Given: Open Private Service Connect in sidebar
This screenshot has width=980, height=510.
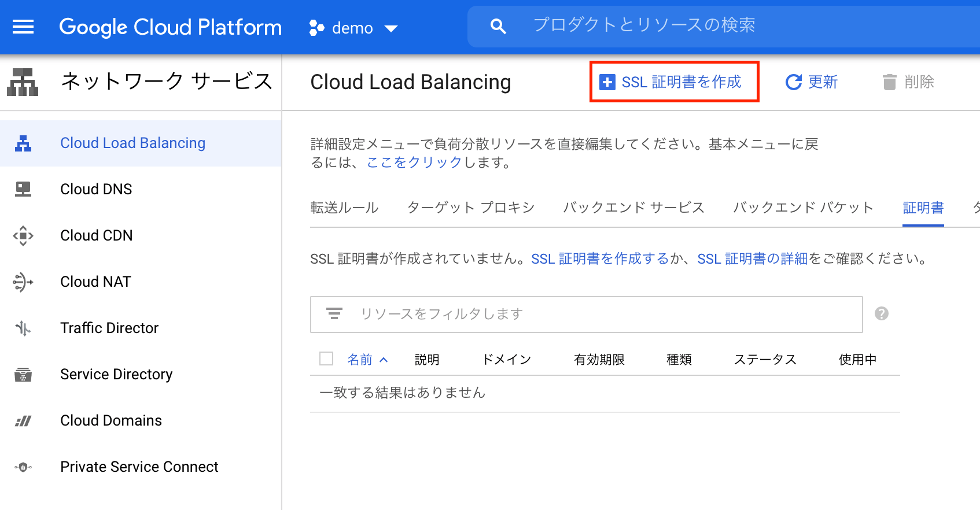Looking at the screenshot, I should pos(141,467).
